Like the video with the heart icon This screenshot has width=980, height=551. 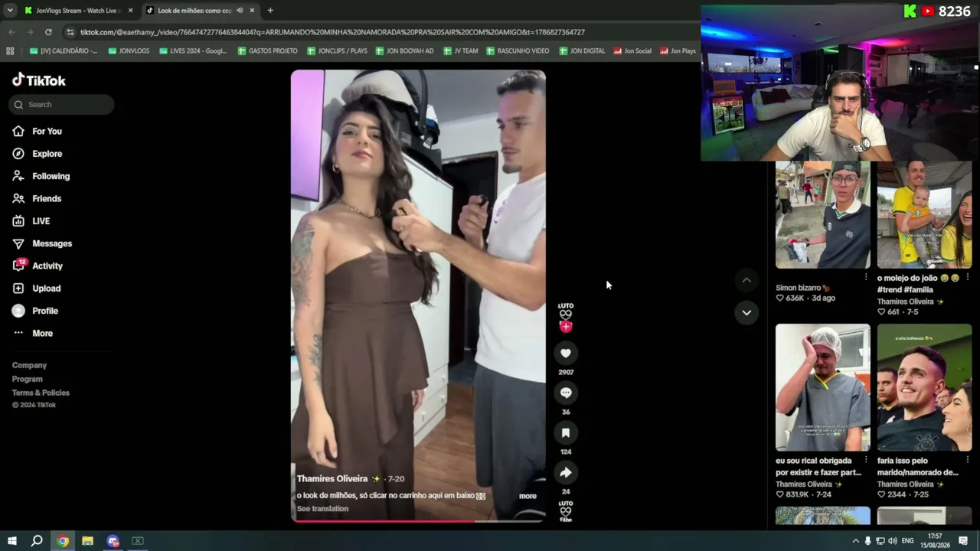point(566,353)
